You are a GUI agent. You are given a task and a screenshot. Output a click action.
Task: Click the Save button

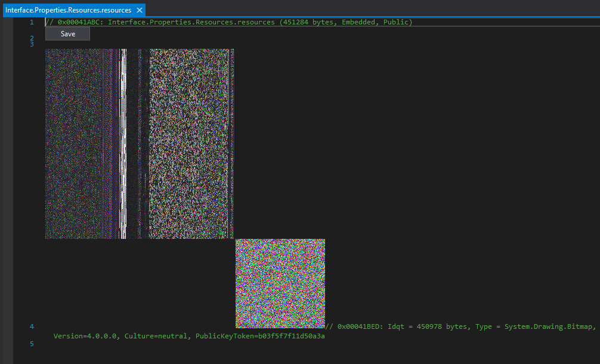click(67, 34)
